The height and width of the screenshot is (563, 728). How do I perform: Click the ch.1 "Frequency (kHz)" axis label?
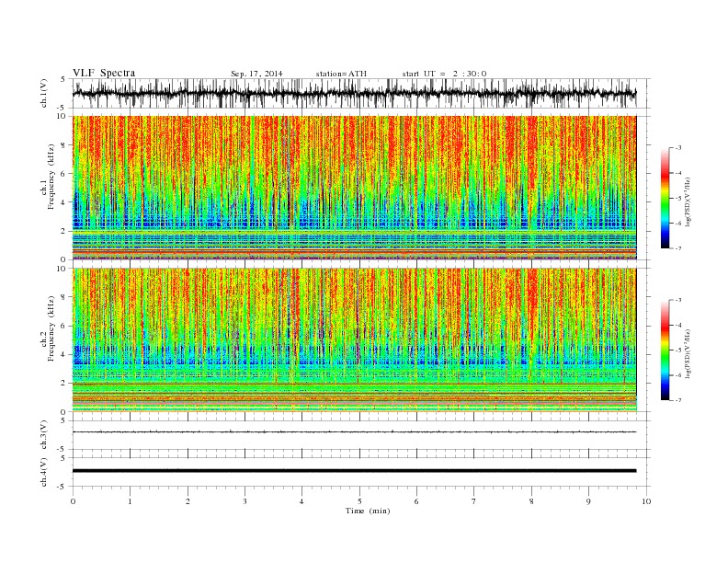coord(51,177)
